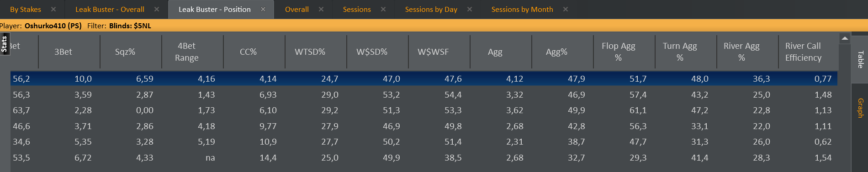
Task: Close the Overall tab
Action: tap(321, 9)
